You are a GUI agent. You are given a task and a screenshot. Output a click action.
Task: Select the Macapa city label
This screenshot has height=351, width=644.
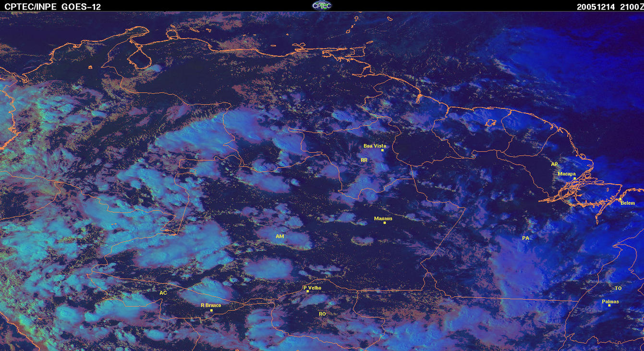[x=567, y=174]
